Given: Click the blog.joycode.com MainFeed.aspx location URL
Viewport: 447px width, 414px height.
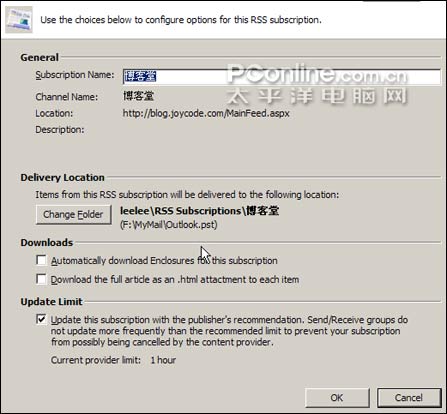Looking at the screenshot, I should [206, 113].
